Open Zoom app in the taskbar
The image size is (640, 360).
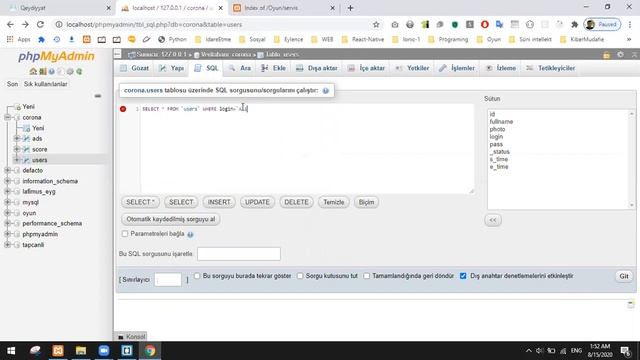(104, 351)
